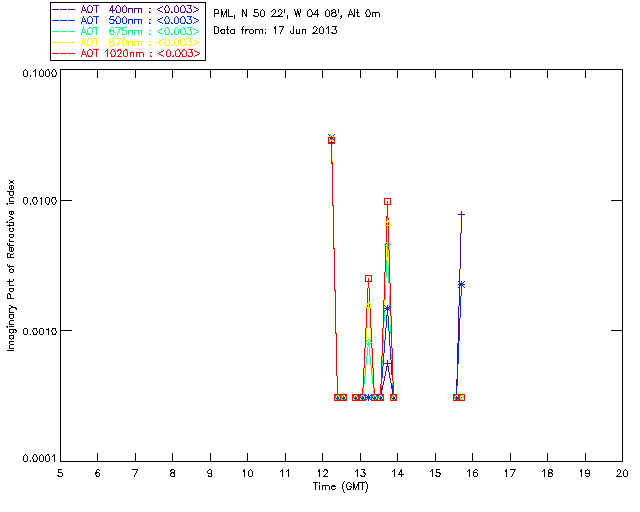Click the 0.1000 y-axis label
This screenshot has width=640, height=512.
click(x=40, y=73)
